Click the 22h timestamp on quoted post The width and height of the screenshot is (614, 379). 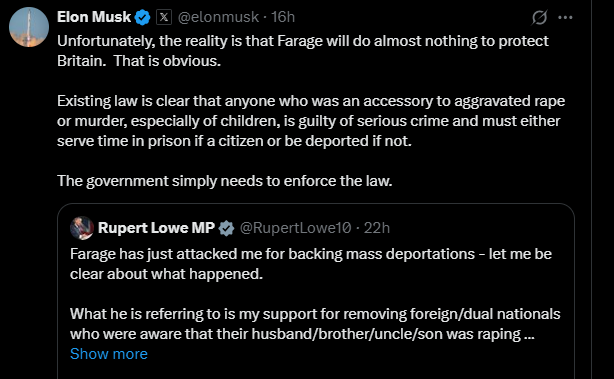tap(377, 228)
